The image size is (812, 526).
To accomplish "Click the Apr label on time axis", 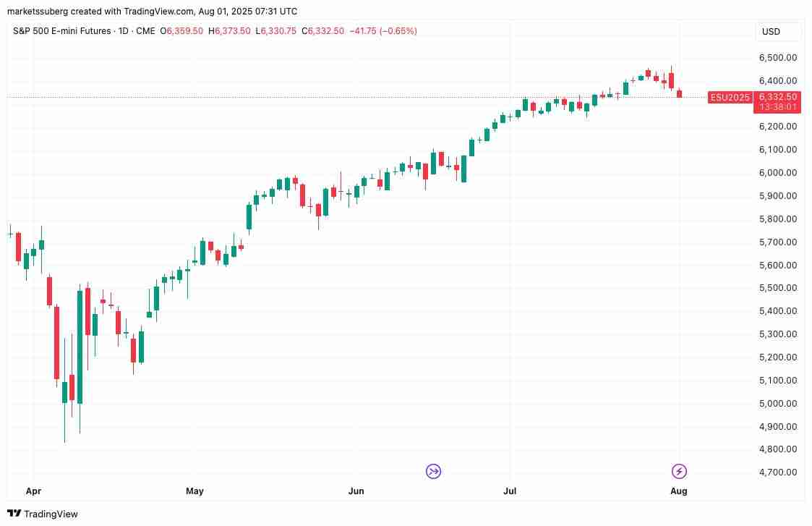I will (x=33, y=491).
